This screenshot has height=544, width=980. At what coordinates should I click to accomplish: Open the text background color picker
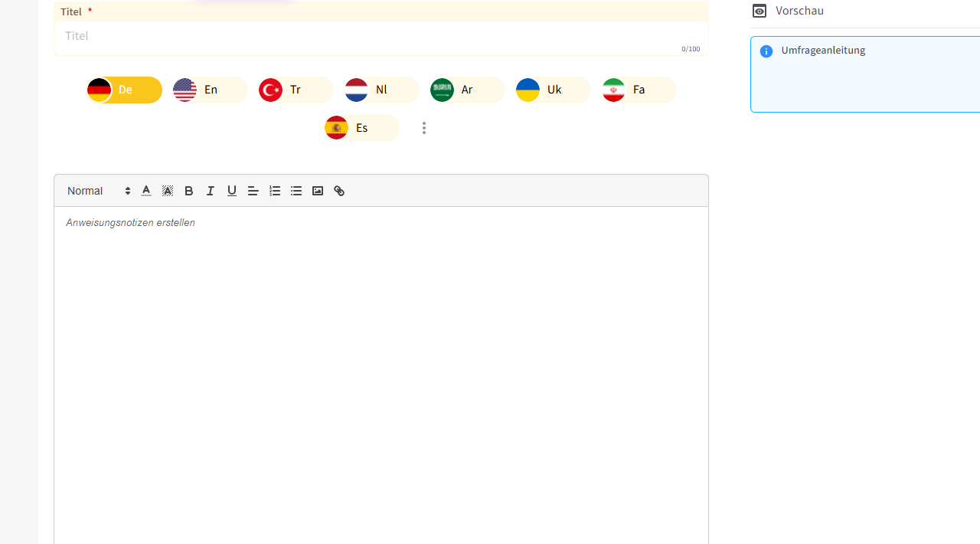[168, 191]
